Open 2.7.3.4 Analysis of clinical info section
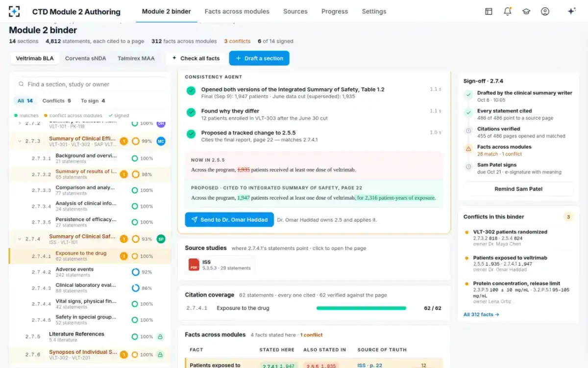The height and width of the screenshot is (368, 588). point(90,206)
